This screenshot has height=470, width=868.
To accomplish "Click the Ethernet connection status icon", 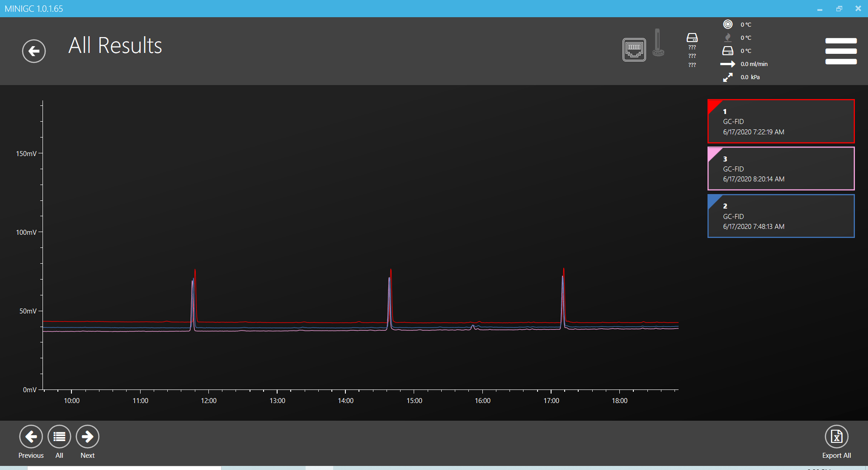I will [x=634, y=49].
